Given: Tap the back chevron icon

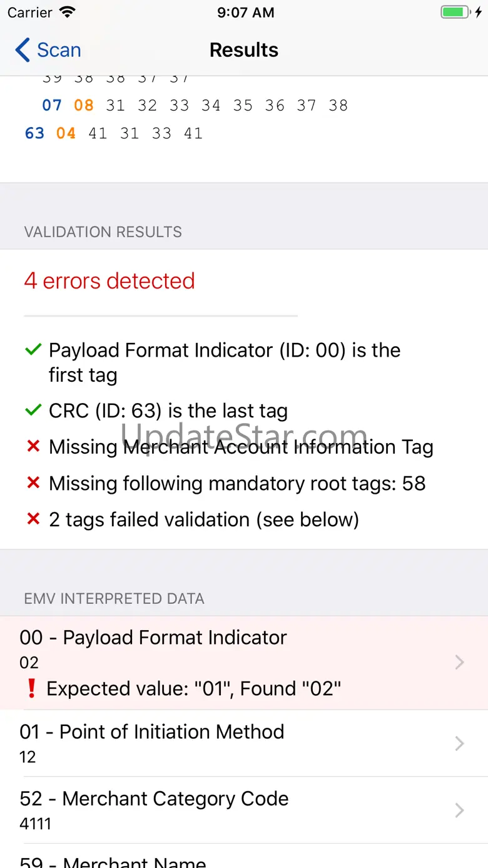Looking at the screenshot, I should click(23, 50).
